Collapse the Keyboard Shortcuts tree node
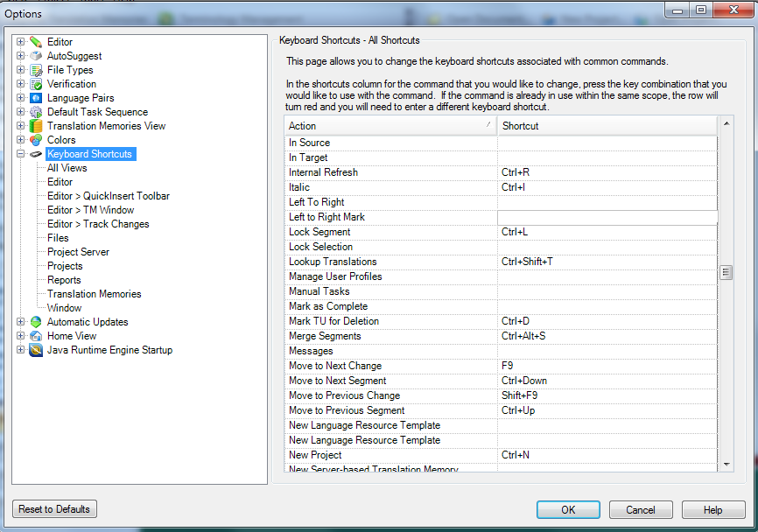 [21, 154]
